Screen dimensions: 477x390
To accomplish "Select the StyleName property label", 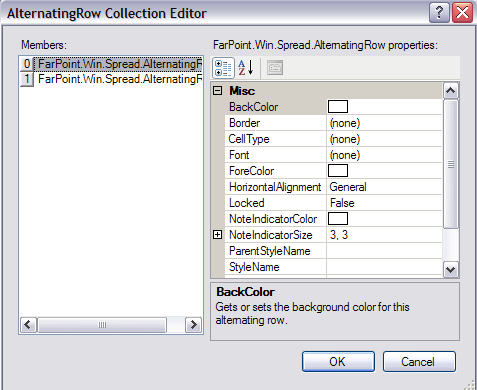I will (254, 267).
